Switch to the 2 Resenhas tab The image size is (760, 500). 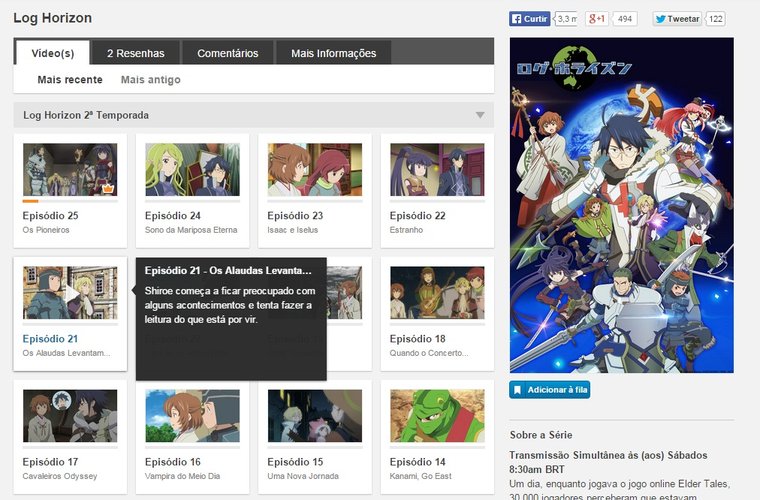pyautogui.click(x=136, y=53)
